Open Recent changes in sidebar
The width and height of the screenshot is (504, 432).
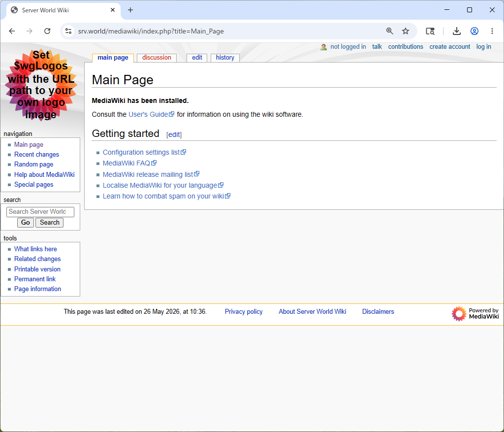36,155
